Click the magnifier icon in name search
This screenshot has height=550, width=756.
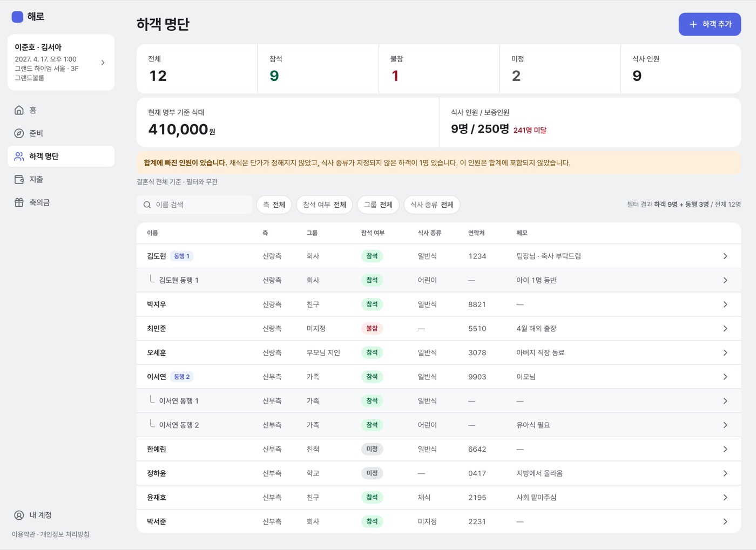(147, 205)
